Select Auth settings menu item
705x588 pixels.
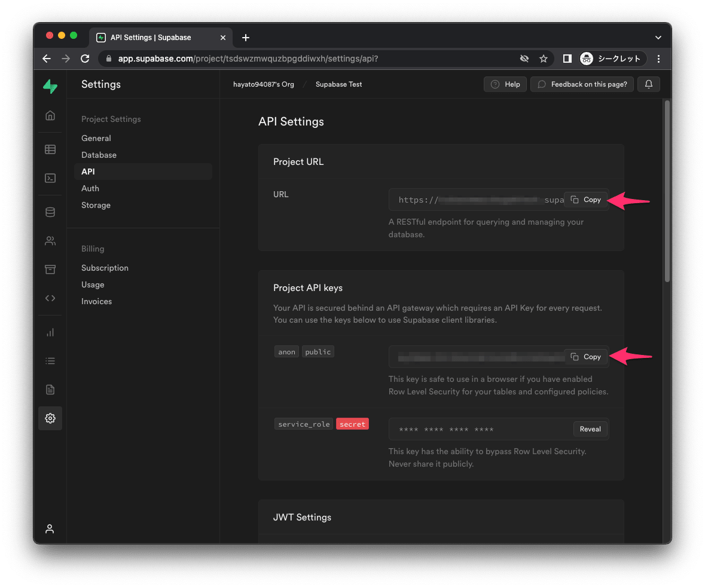click(x=90, y=188)
